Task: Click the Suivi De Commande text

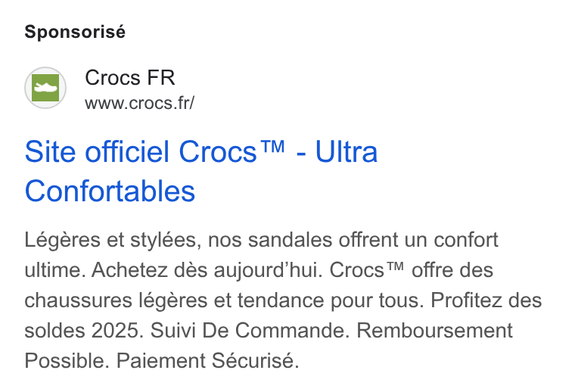Action: click(x=248, y=331)
